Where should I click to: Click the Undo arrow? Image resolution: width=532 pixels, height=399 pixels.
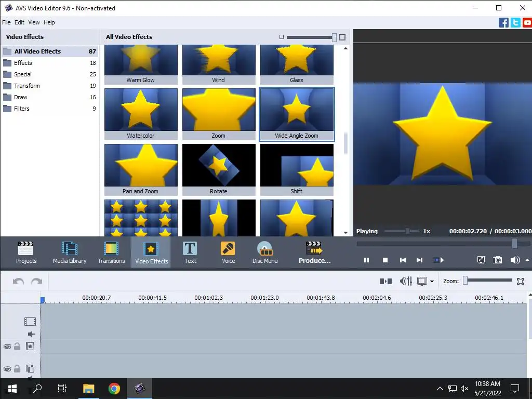coord(18,281)
